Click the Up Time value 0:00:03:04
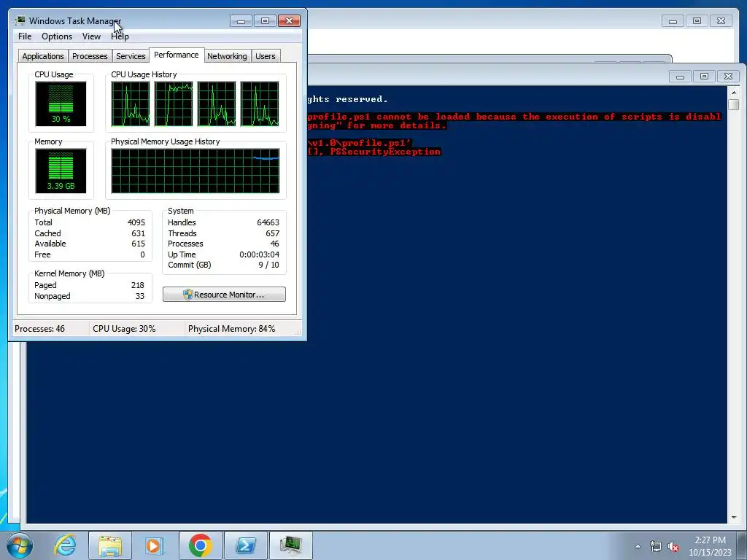 coord(259,254)
